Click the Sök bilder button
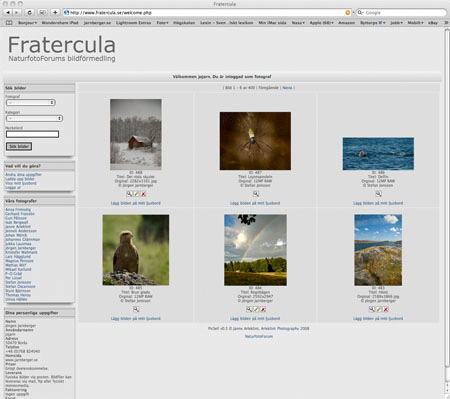Screen dimensions: 450x399 19,146
